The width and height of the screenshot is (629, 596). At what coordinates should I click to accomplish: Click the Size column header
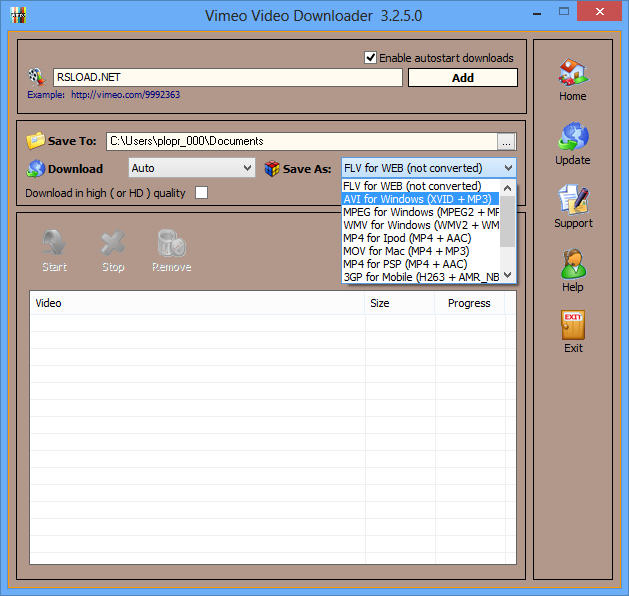pyautogui.click(x=400, y=303)
